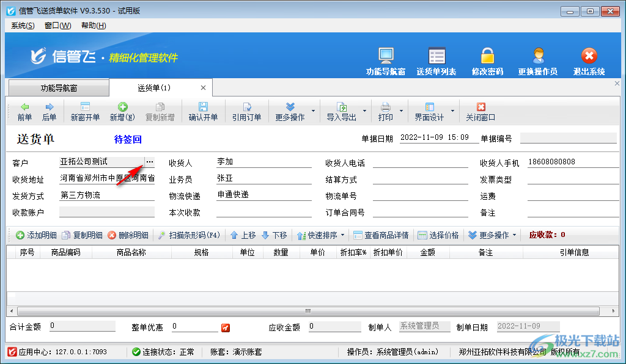This screenshot has width=626, height=364.
Task: Click 复制明细 in detail toolbar
Action: [x=83, y=235]
